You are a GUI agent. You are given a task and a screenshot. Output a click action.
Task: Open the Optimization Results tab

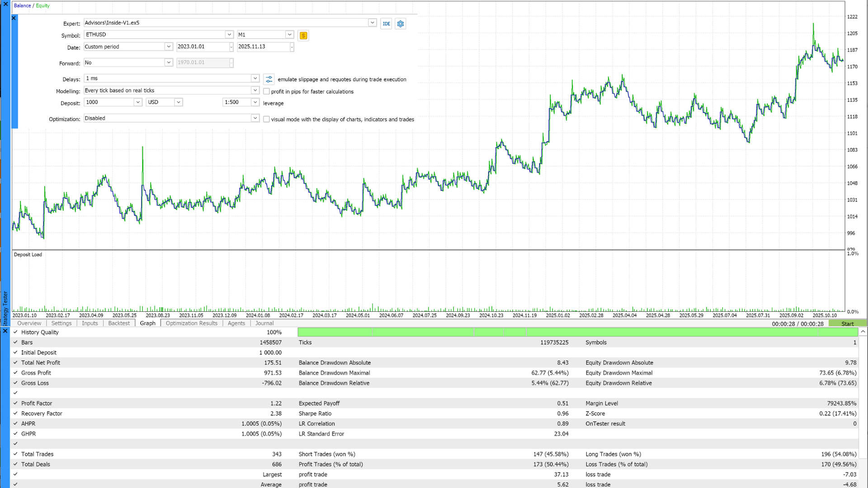[x=191, y=323]
